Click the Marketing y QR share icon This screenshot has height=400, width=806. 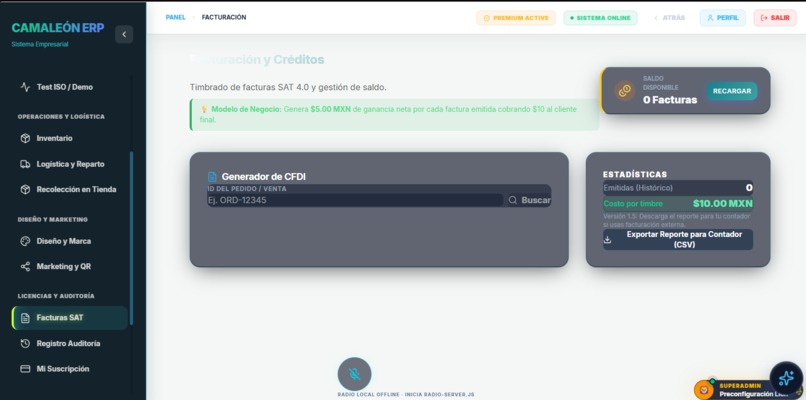pos(25,266)
